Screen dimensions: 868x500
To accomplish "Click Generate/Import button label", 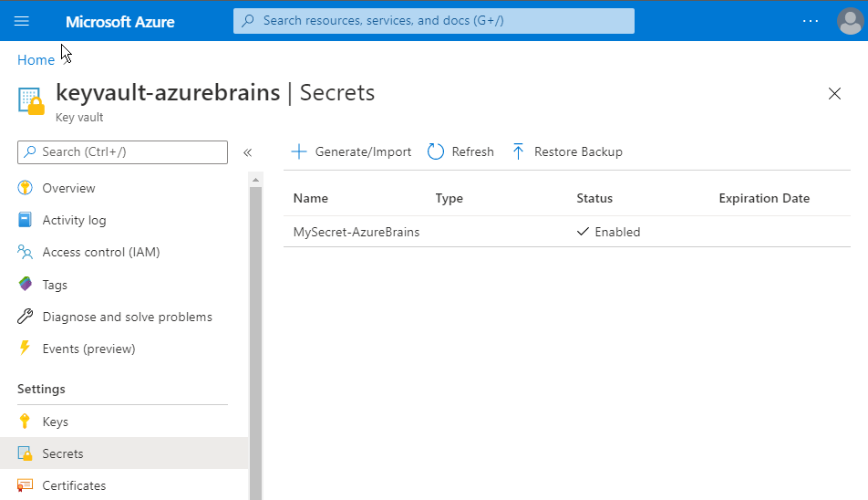I will (363, 151).
